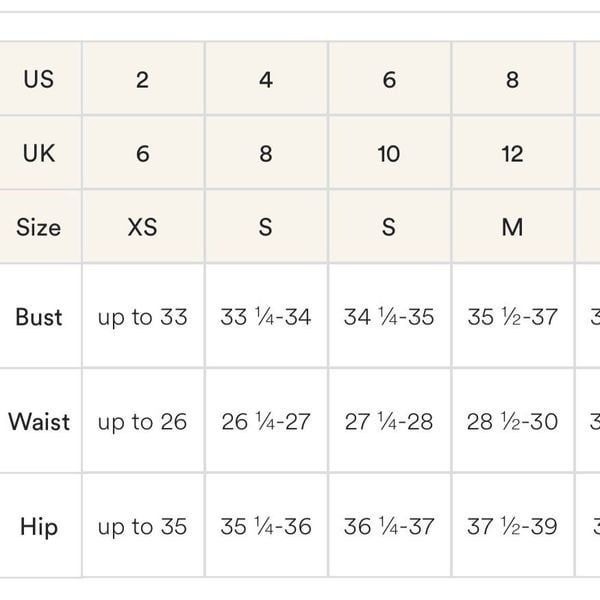Select UK size 10 cell

tap(390, 153)
